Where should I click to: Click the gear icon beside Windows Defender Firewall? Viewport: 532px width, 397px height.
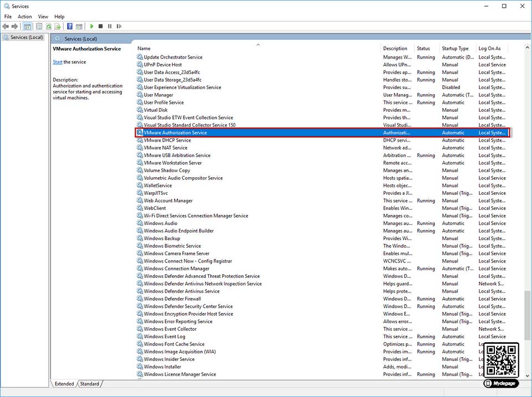140,298
